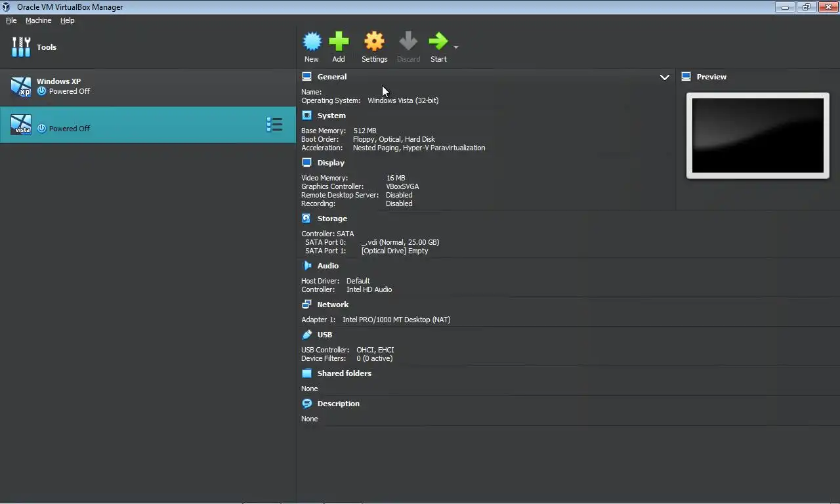Screen dimensions: 840x504
Task: Click the Shared folders section icon
Action: pyautogui.click(x=306, y=373)
